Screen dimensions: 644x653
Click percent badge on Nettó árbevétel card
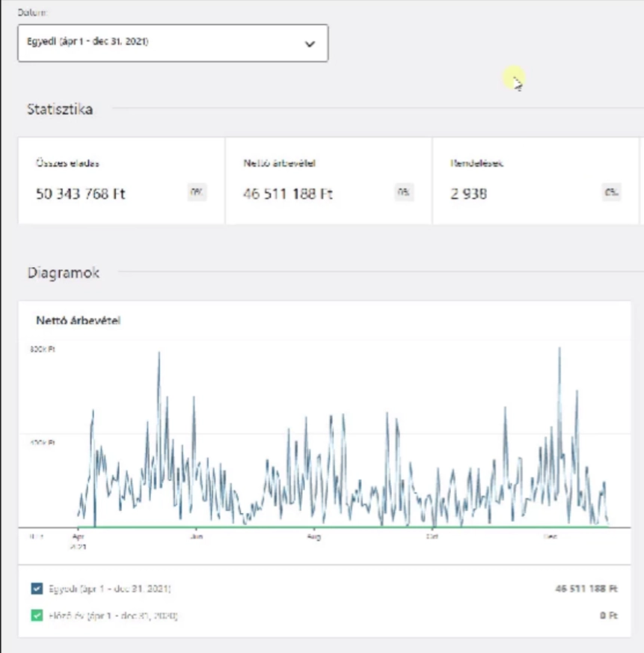pos(404,192)
